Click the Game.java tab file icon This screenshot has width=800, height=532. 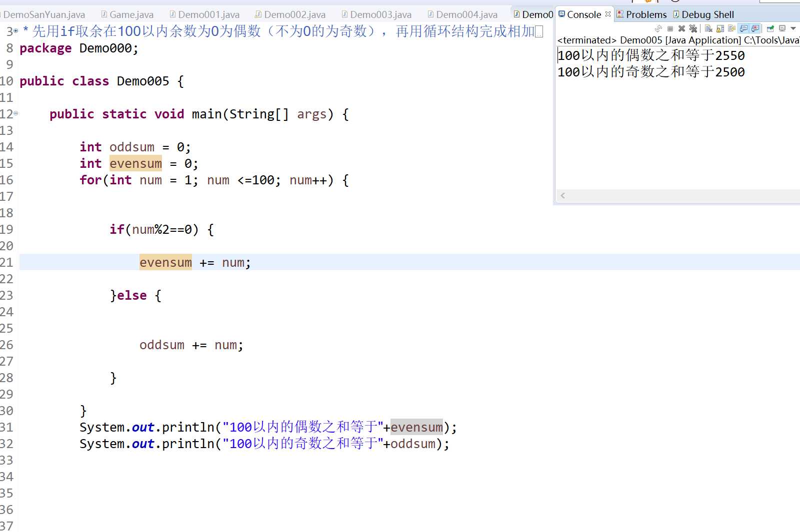pyautogui.click(x=104, y=14)
